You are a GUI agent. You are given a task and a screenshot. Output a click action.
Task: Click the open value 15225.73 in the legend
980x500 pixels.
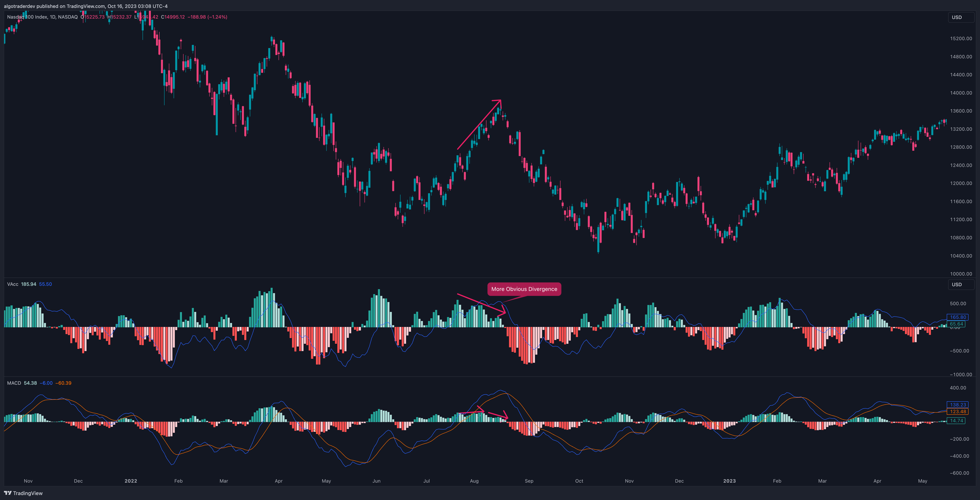[x=94, y=17]
